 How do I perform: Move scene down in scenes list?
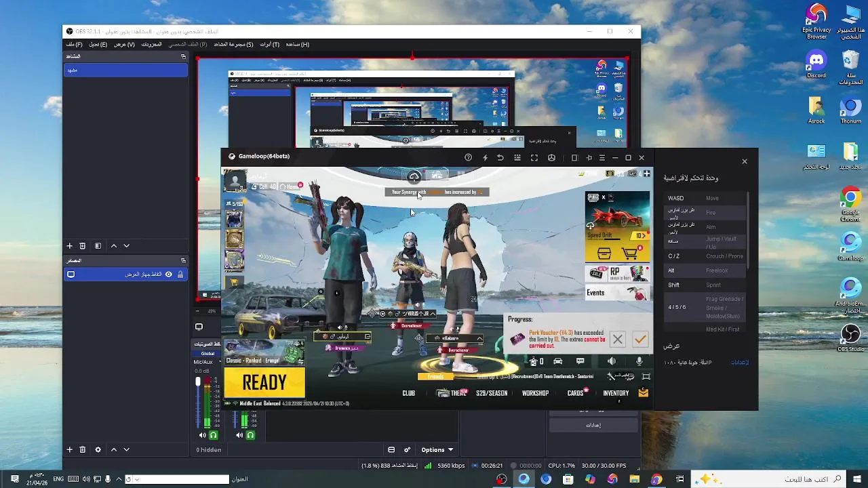click(126, 246)
